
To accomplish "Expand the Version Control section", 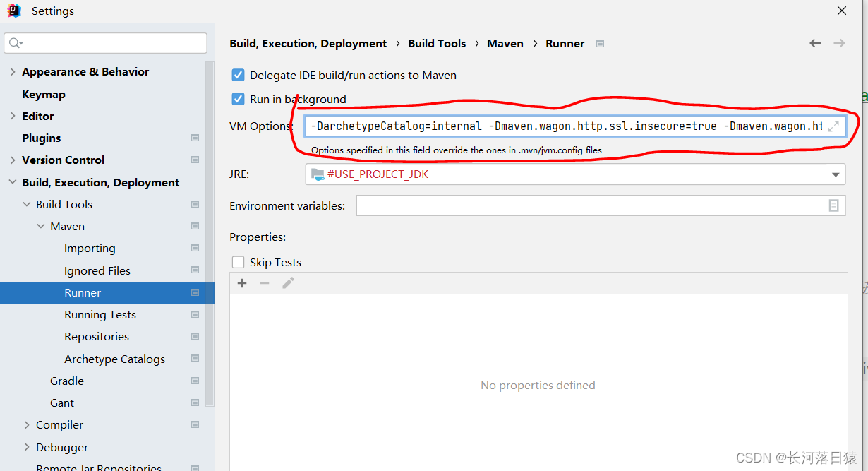I will click(x=12, y=160).
